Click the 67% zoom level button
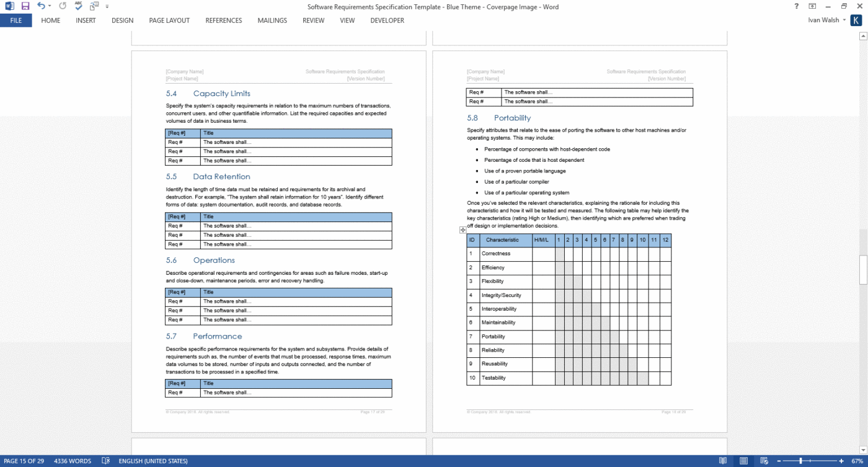The image size is (868, 467). pyautogui.click(x=857, y=461)
